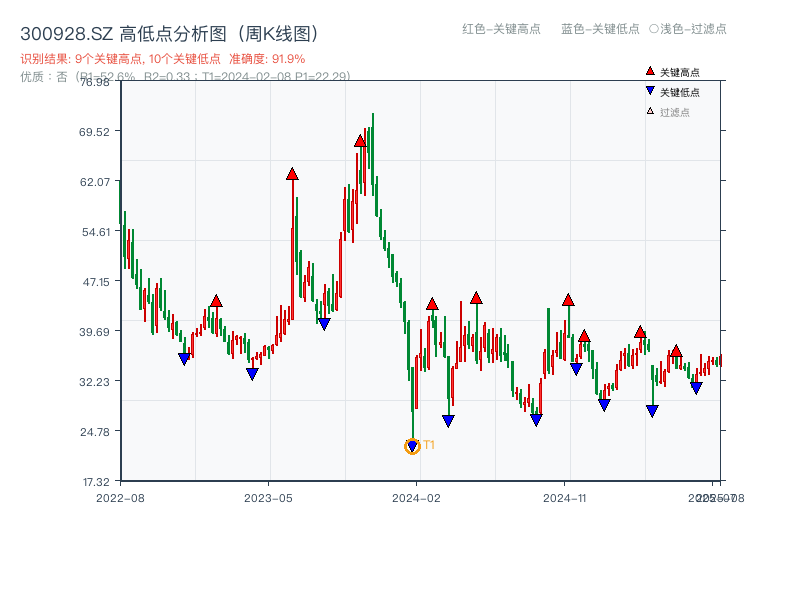The image size is (800, 600).
Task: Select the T1 circled marker at the chart bottom
Action: [412, 447]
